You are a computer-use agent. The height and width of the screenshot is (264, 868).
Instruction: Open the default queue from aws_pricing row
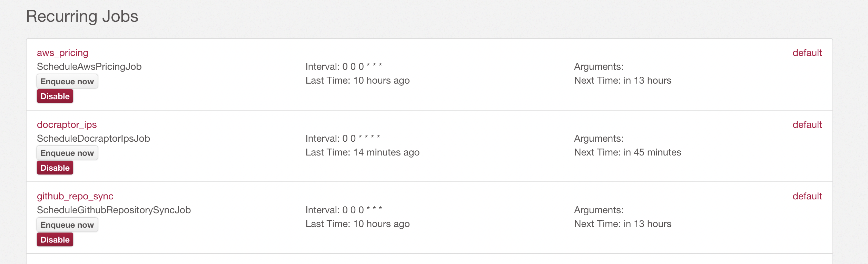(x=807, y=53)
